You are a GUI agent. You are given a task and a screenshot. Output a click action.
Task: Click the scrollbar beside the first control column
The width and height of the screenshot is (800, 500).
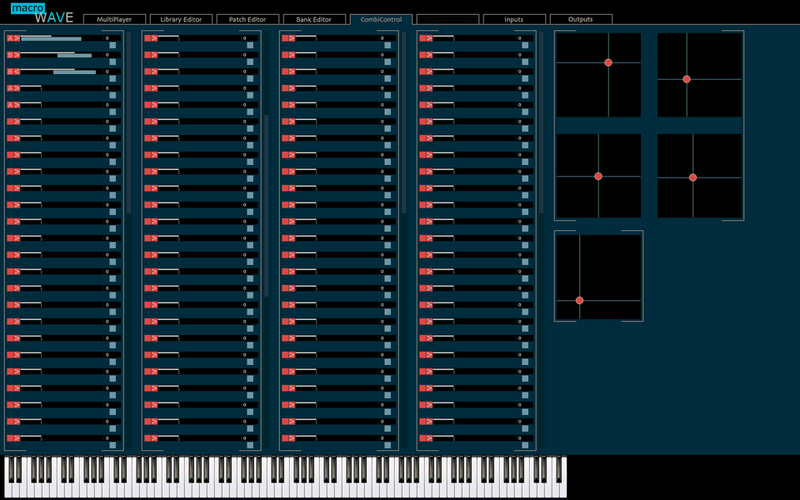coord(129,122)
